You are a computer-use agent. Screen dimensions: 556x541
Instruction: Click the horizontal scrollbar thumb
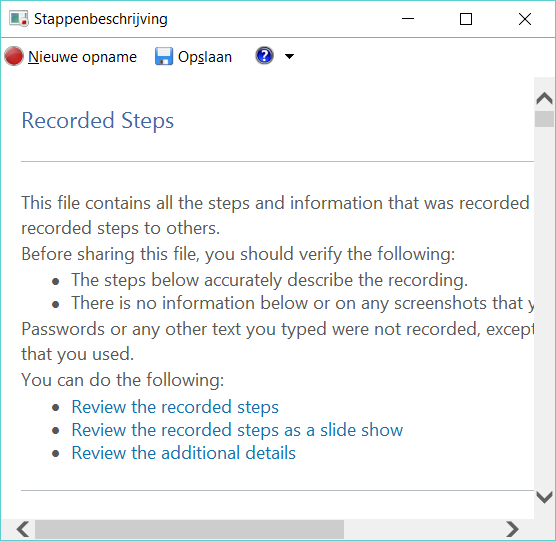point(189,529)
